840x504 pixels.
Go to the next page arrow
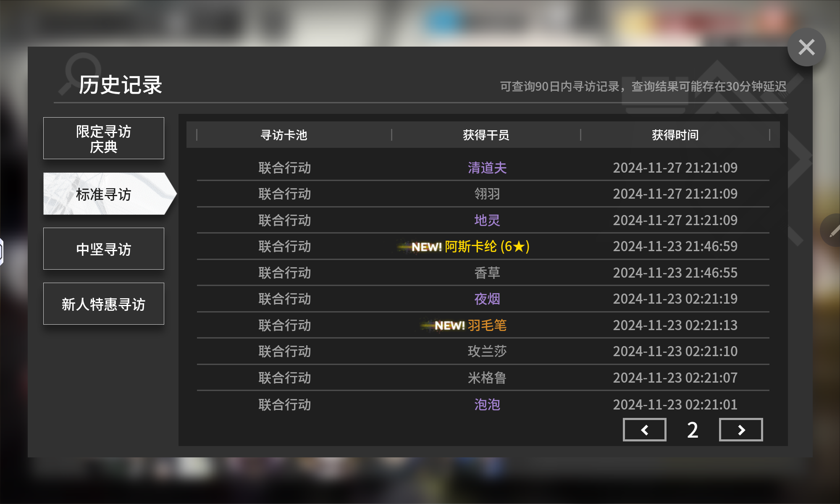[741, 430]
